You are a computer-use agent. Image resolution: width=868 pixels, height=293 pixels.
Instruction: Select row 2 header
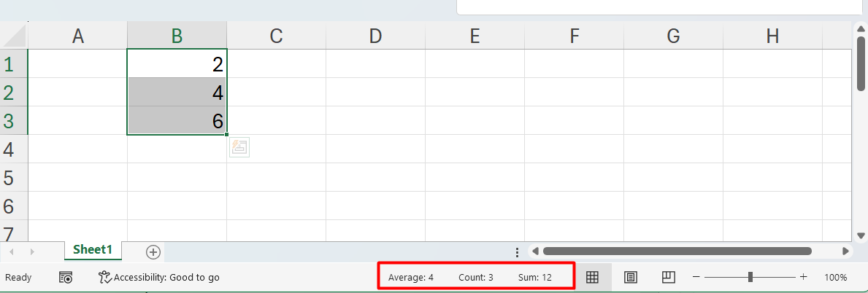[14, 92]
